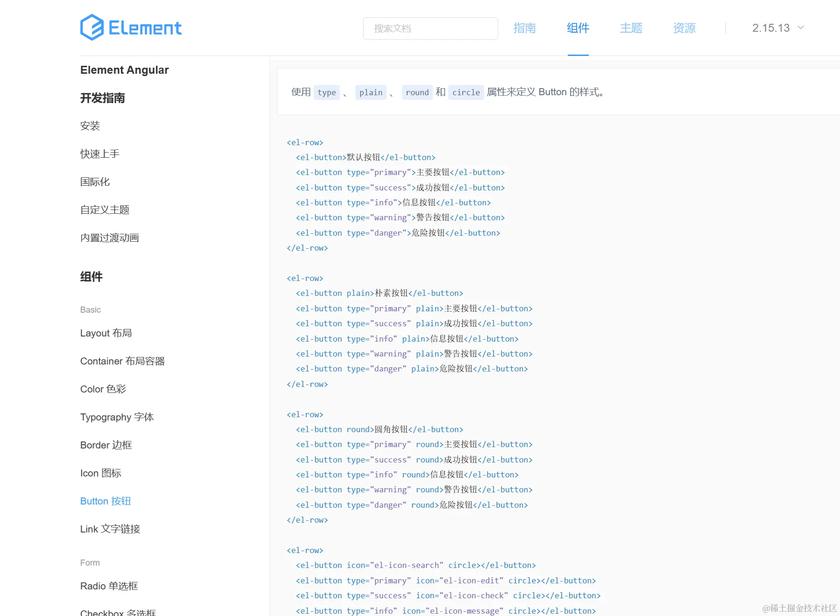The height and width of the screenshot is (616, 840).
Task: Click the Element Angular heading
Action: (124, 70)
